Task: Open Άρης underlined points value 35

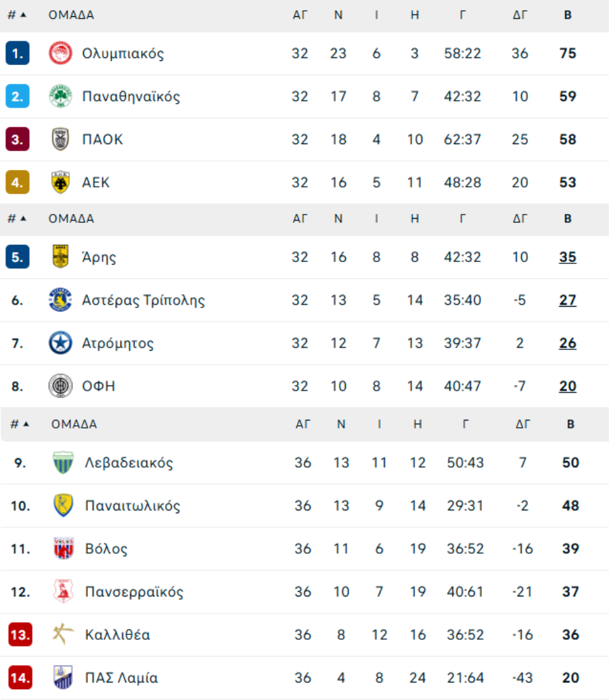Action: pyautogui.click(x=568, y=257)
